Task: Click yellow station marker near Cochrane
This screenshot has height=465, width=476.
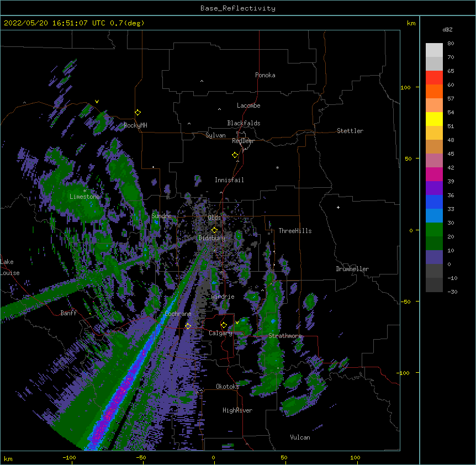Action: 188,326
